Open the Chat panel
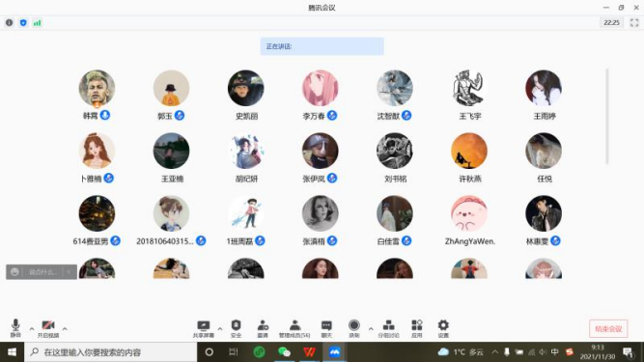The height and width of the screenshot is (362, 644). tap(326, 329)
